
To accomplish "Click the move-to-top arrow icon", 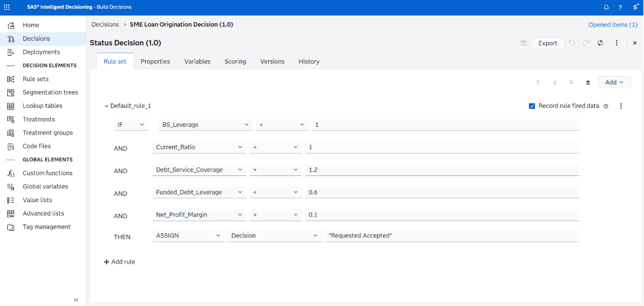I will click(588, 83).
